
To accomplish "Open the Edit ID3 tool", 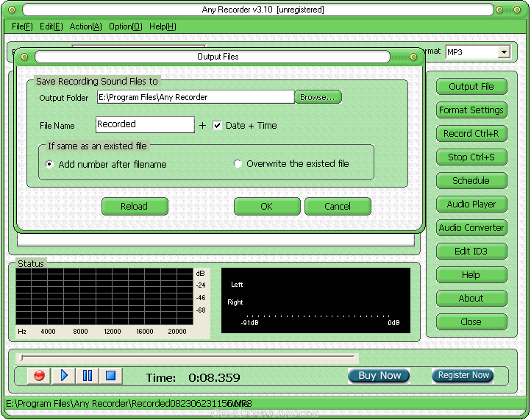I will click(471, 252).
